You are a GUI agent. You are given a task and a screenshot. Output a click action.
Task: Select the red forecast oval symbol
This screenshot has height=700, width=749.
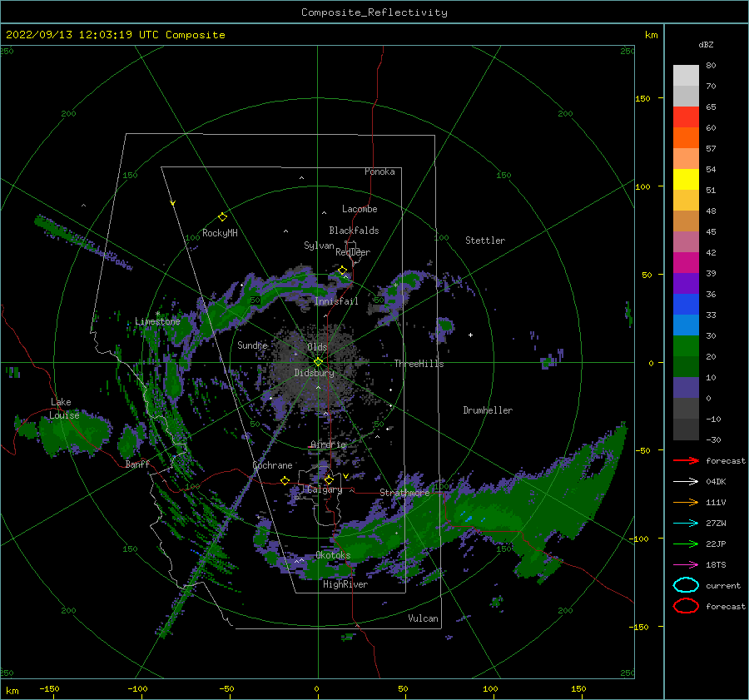coord(686,606)
